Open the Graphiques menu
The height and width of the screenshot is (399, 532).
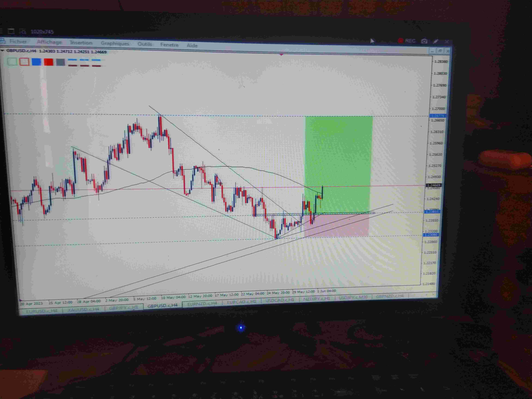[115, 44]
